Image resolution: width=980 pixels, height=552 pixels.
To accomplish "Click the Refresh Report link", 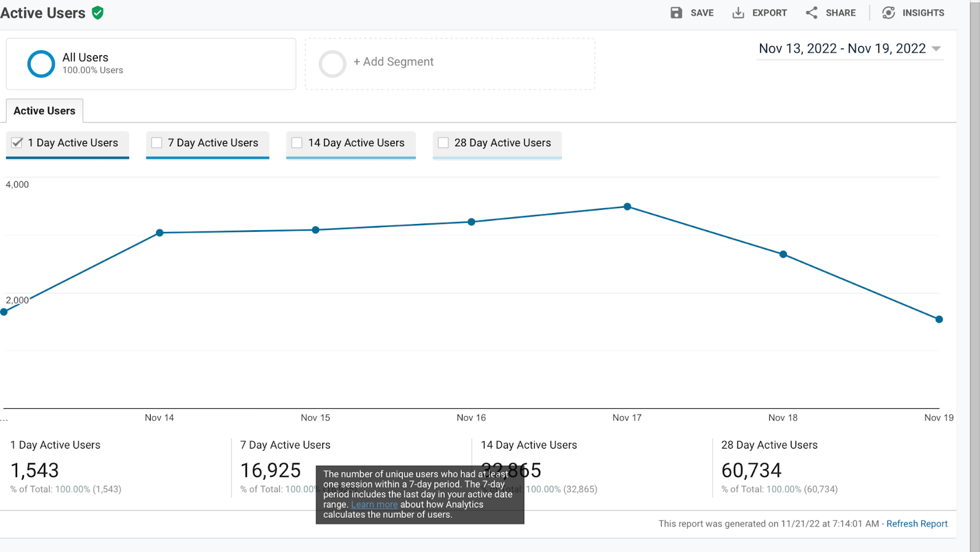I will [916, 524].
